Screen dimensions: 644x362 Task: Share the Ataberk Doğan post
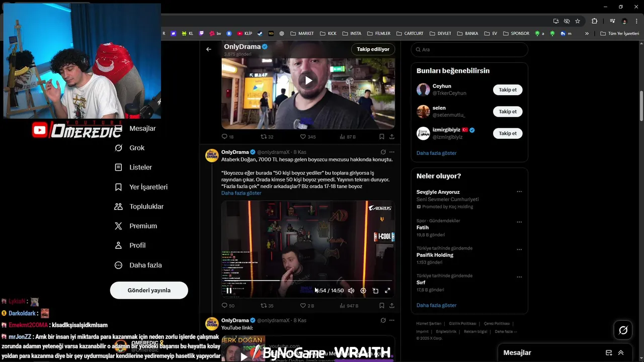(x=392, y=306)
